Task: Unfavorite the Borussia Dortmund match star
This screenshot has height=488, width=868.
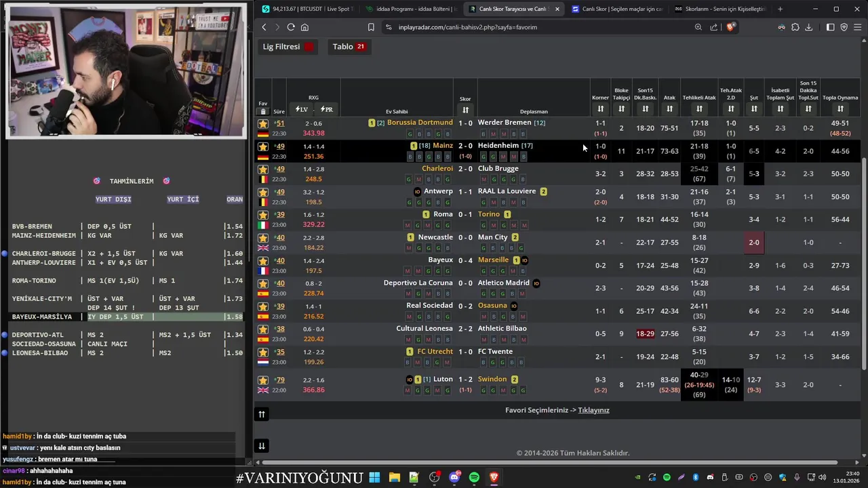Action: click(263, 123)
